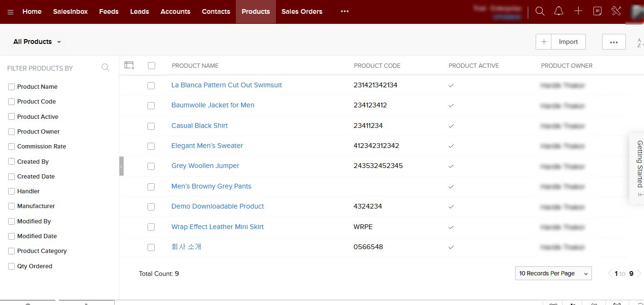Viewport: 644px width, 305px height.
Task: Click the PRODUCT ACTIVE column header
Action: (474, 66)
